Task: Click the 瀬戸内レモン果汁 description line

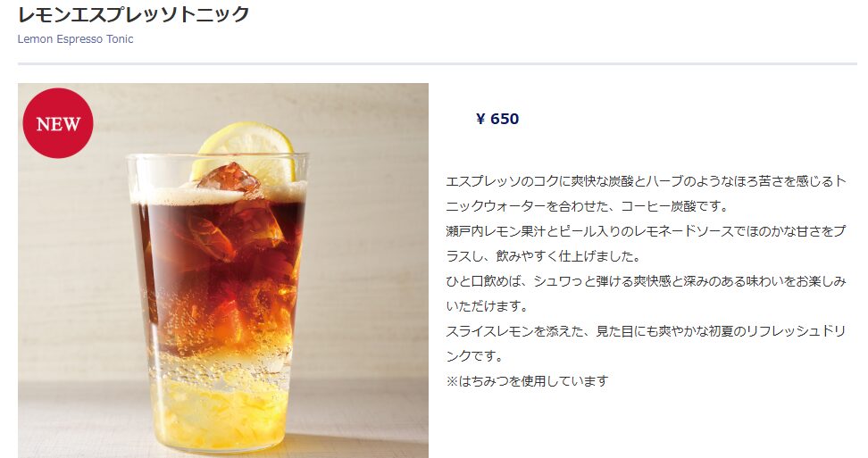Action: (646, 231)
